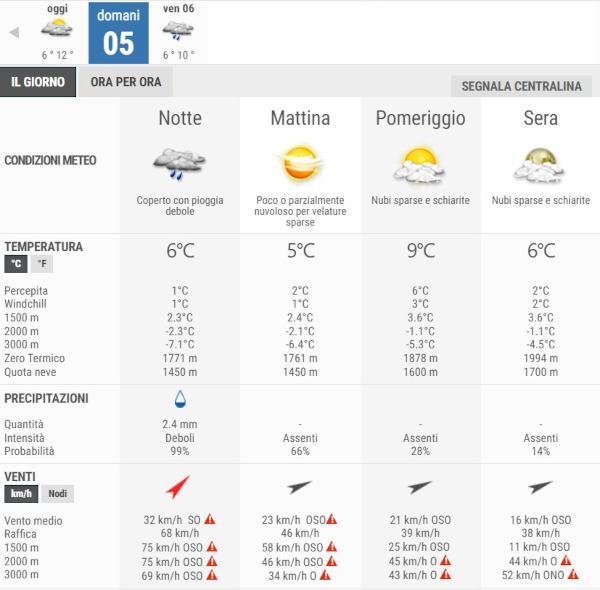
Task: Click the Mattina wind direction arrow
Action: click(300, 488)
